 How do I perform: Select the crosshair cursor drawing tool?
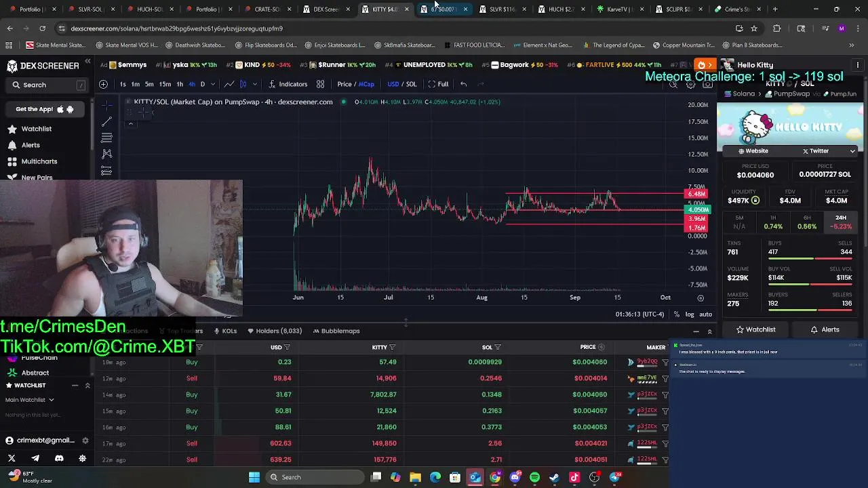106,106
